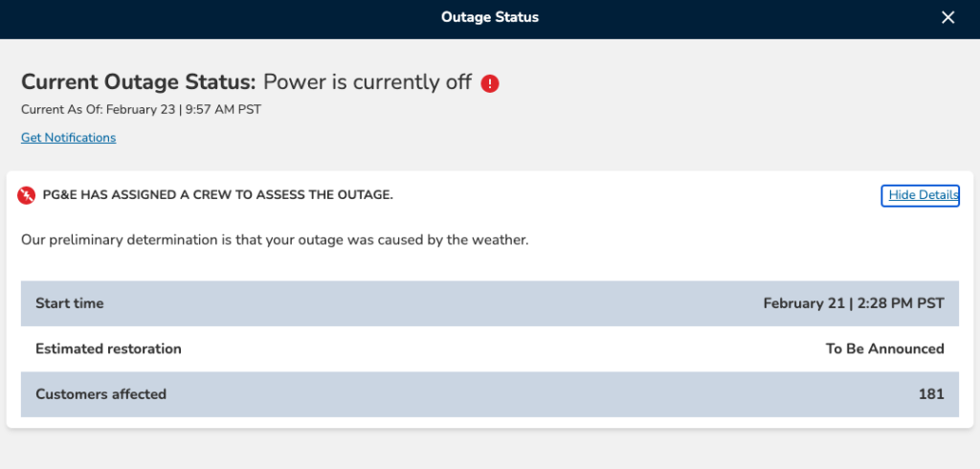This screenshot has width=980, height=469.
Task: Click the Outage Status header title
Action: click(x=490, y=17)
